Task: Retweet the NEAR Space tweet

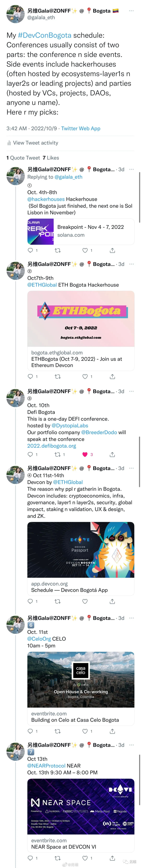Action: point(58,858)
